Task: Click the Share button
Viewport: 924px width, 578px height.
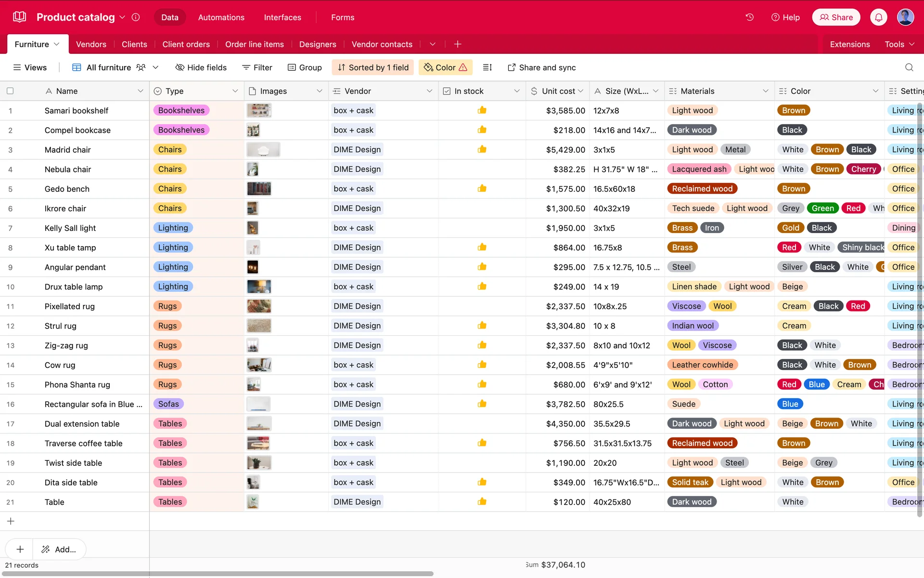Action: (x=836, y=17)
